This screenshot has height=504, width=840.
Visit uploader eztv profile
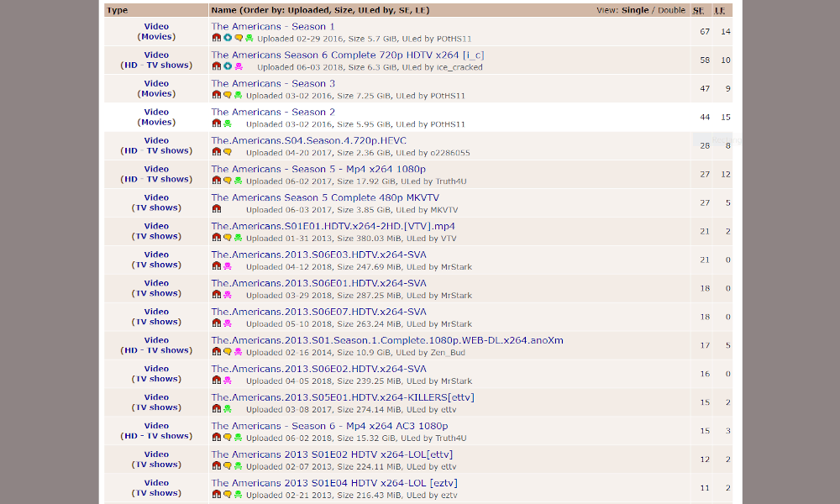coord(449,496)
